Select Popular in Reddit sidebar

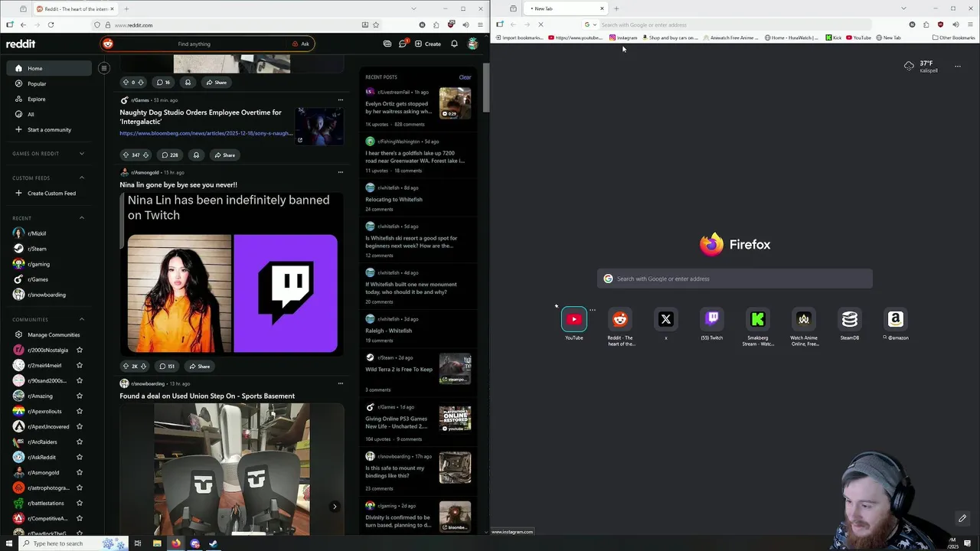coord(48,83)
